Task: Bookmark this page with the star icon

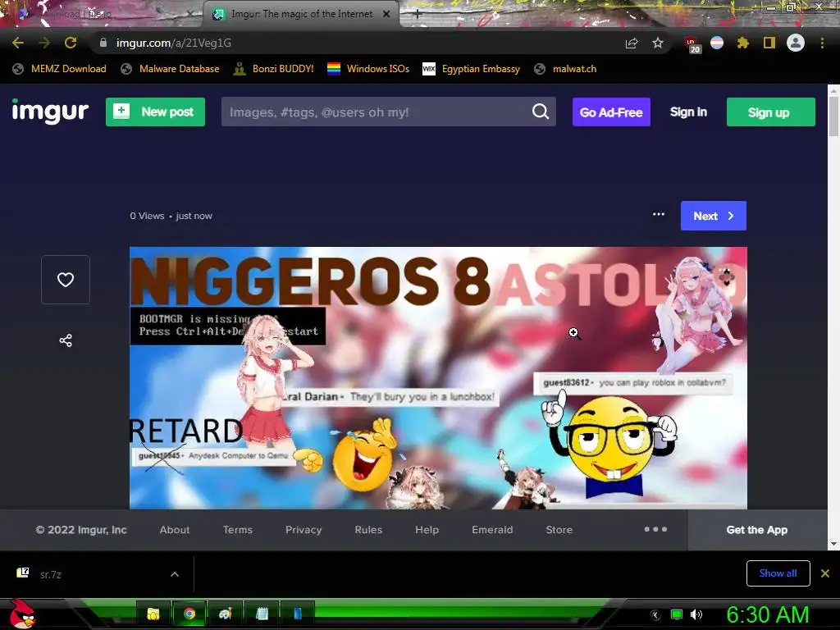Action: click(x=658, y=43)
